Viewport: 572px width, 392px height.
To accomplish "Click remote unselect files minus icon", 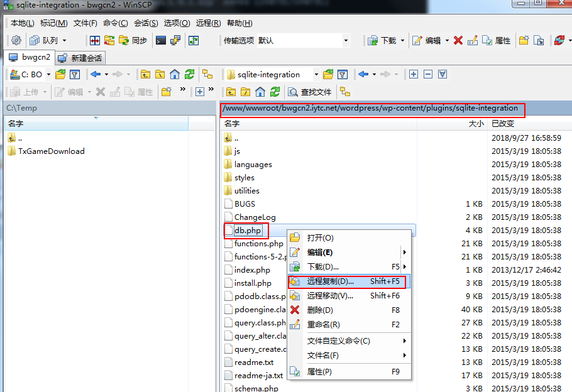I will tap(428, 74).
